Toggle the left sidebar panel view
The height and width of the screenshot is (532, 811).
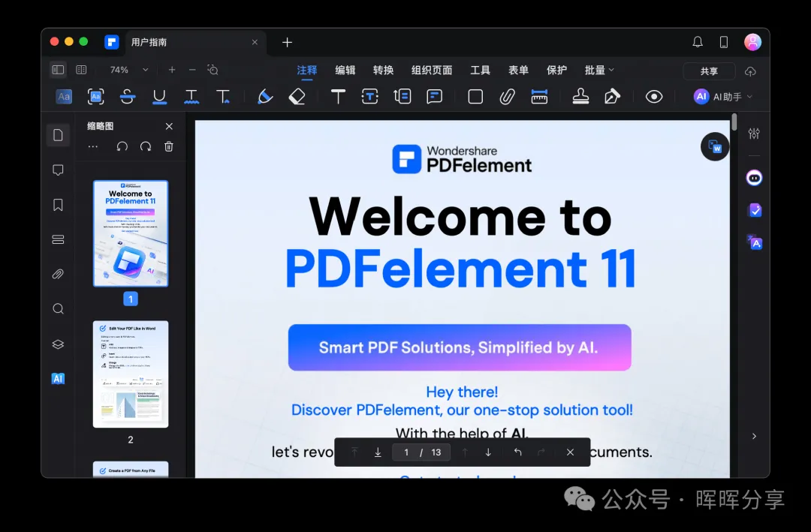(58, 70)
